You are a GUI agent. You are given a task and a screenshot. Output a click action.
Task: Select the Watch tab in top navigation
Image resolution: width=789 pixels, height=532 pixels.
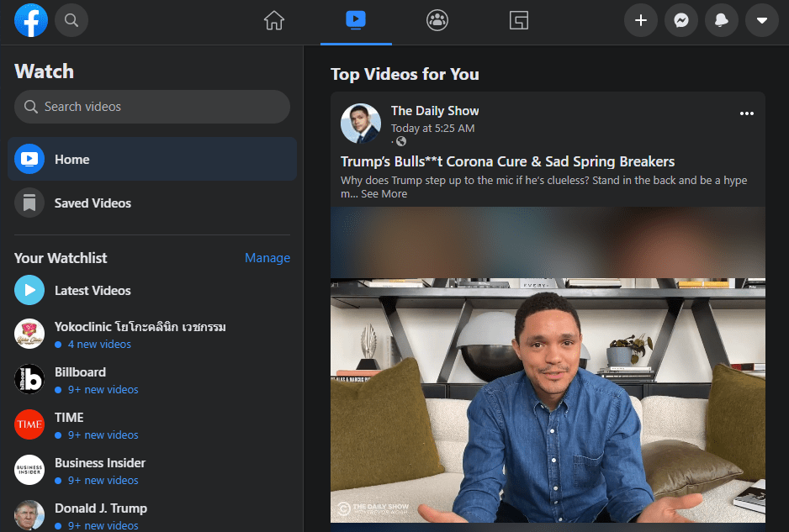pos(356,21)
